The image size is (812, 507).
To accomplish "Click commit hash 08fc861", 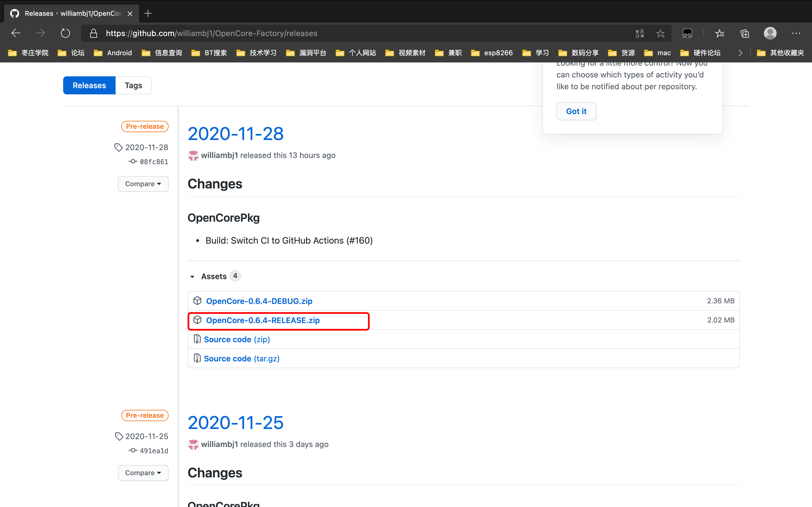I will (x=154, y=162).
